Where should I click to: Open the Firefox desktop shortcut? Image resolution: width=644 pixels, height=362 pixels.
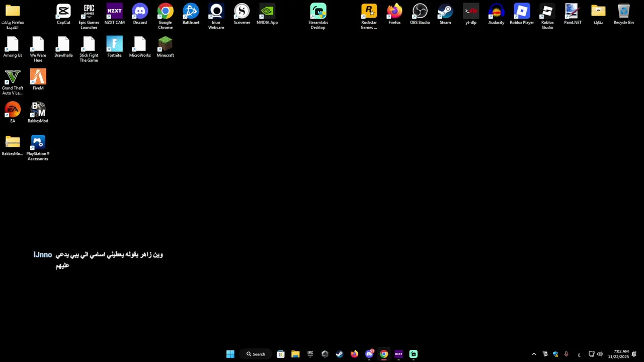point(394,15)
